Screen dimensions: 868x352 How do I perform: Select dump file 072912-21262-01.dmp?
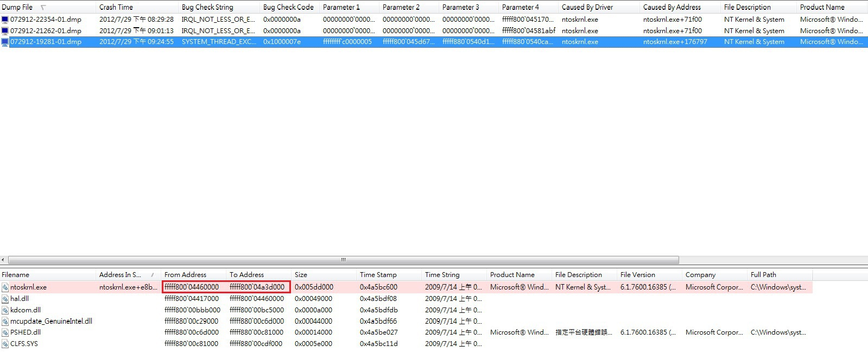point(46,30)
